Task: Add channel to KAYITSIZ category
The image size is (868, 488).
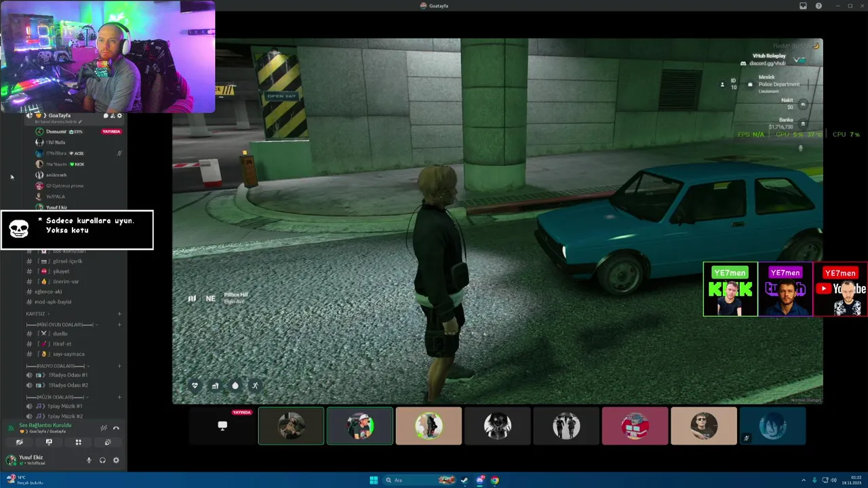Action: (x=119, y=314)
